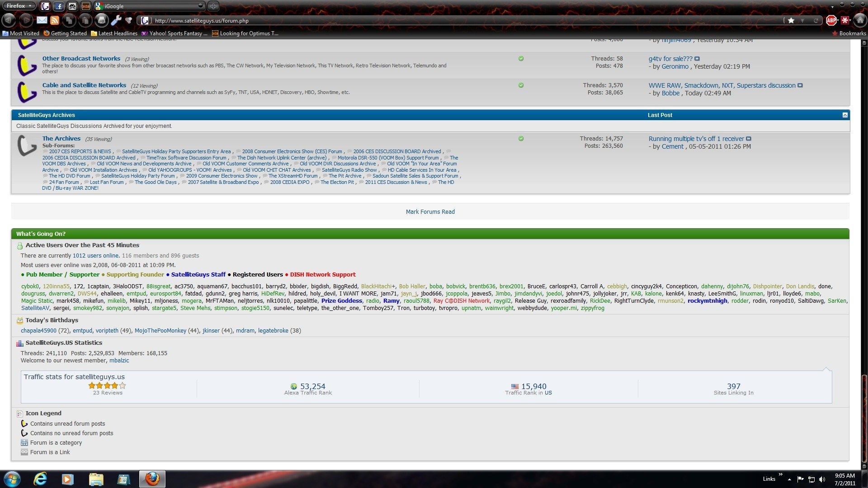
Task: Print the page with printer icon
Action: [102, 20]
